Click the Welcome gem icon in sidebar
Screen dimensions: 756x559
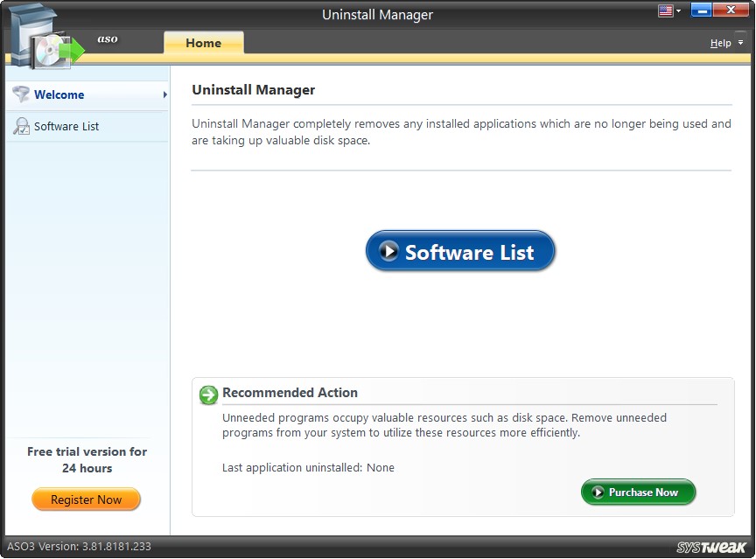click(x=19, y=94)
